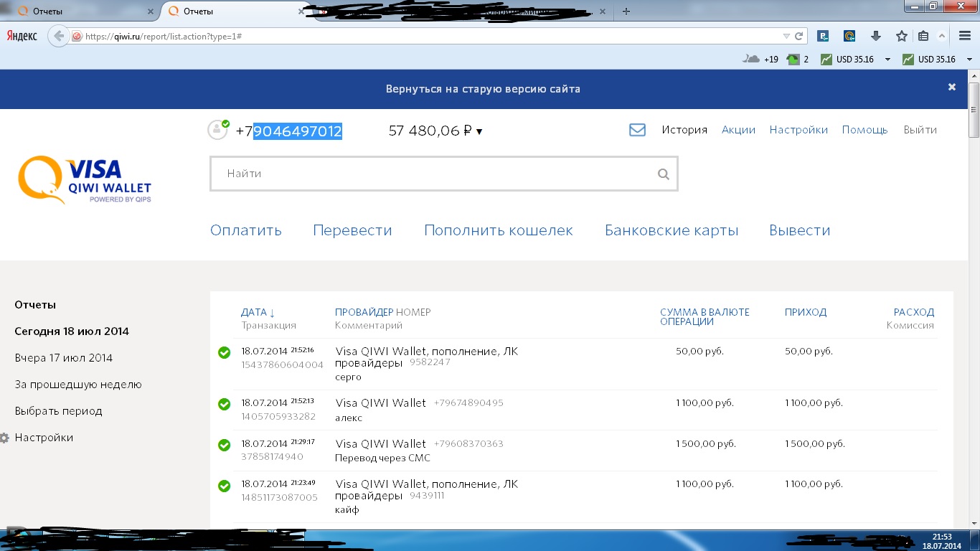Sort by the ПРИХОД column header
980x551 pixels.
click(x=806, y=312)
